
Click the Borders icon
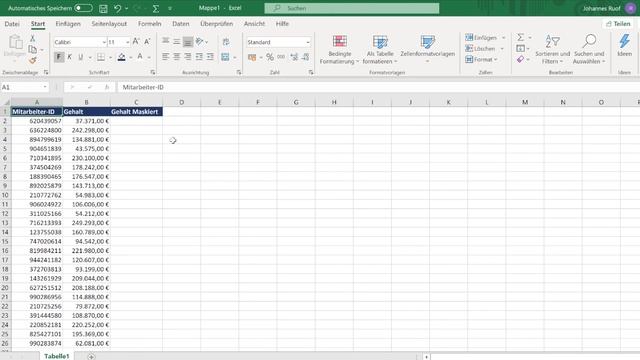101,57
